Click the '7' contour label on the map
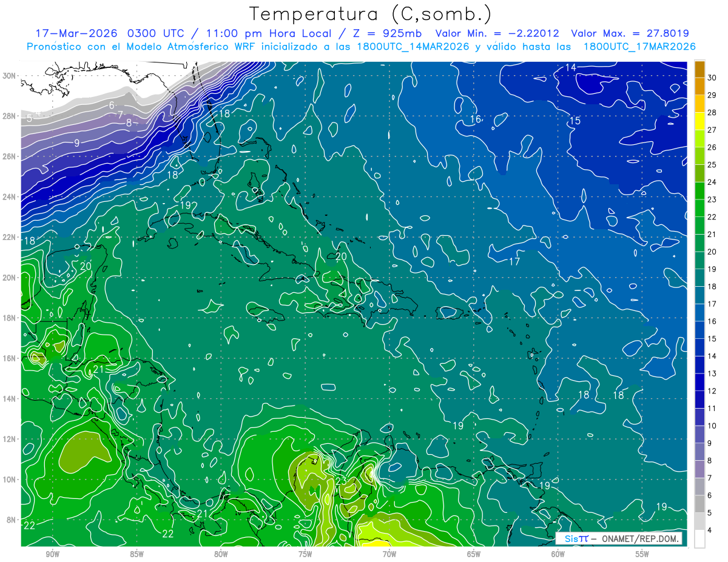 tap(120, 115)
